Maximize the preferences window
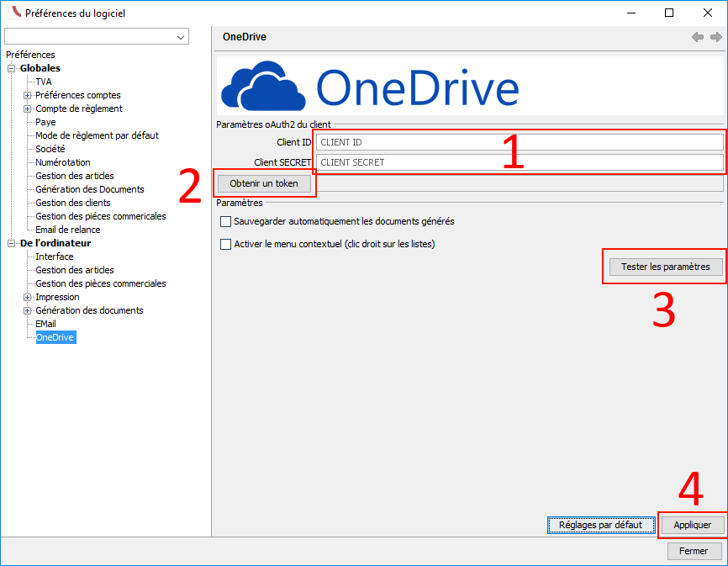The image size is (728, 566). point(669,13)
